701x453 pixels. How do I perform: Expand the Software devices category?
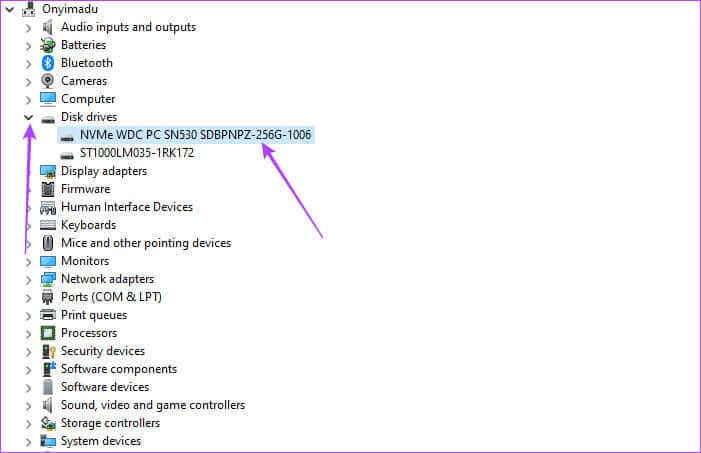point(28,388)
